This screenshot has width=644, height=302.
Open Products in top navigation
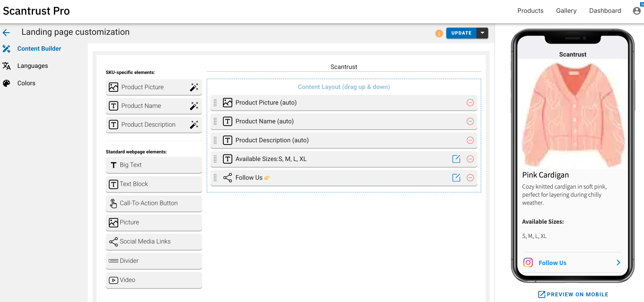pyautogui.click(x=530, y=11)
